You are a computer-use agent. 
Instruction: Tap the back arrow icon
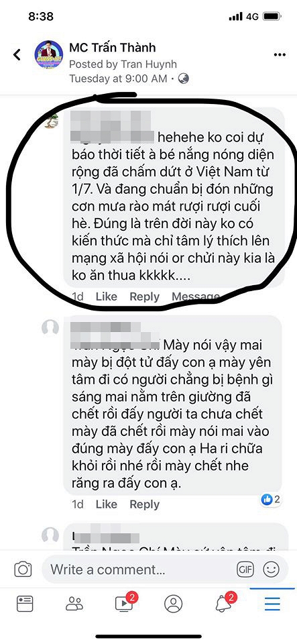17,54
